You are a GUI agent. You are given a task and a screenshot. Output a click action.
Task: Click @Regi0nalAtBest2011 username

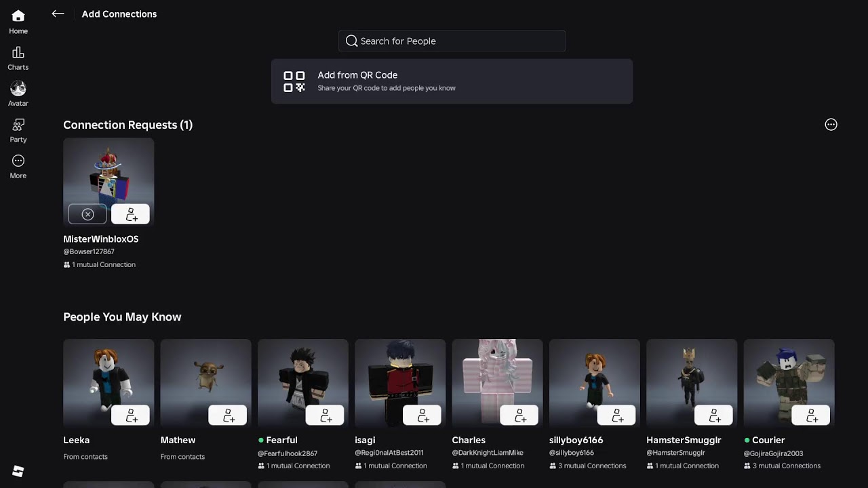click(389, 453)
